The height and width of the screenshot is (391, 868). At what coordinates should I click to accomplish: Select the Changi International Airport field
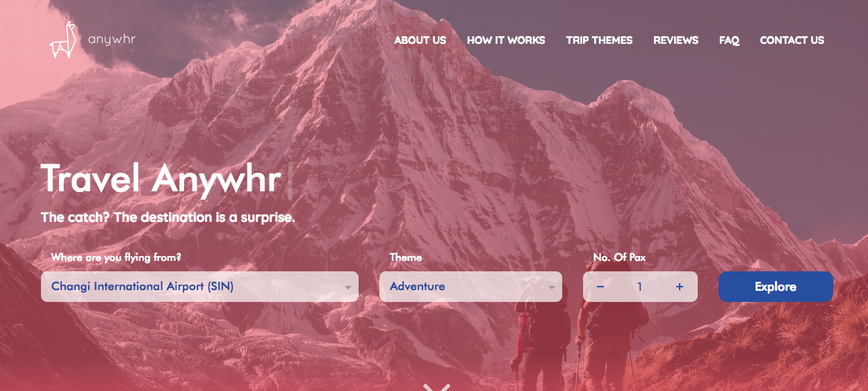coord(199,287)
